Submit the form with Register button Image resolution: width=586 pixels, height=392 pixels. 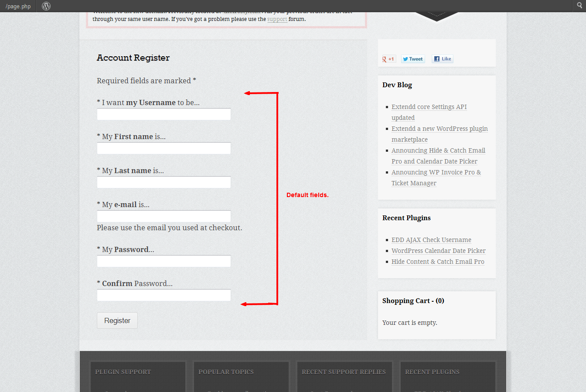(x=117, y=320)
